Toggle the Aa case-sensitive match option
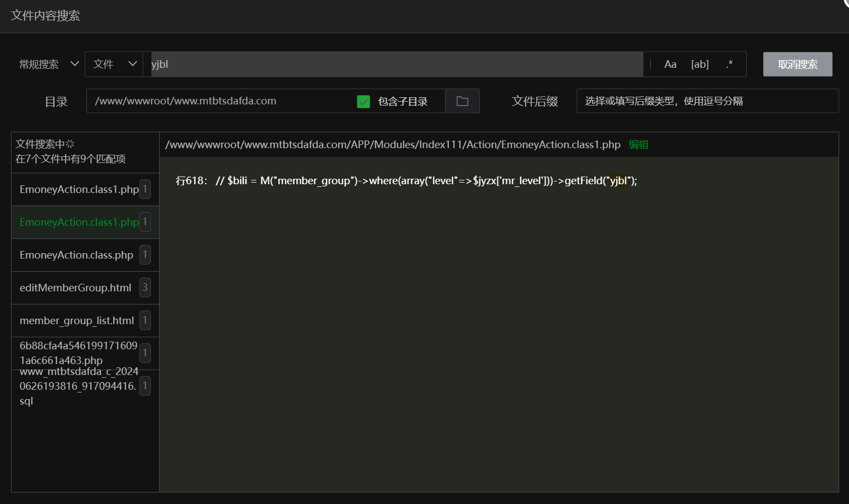Image resolution: width=849 pixels, height=504 pixels. click(670, 65)
